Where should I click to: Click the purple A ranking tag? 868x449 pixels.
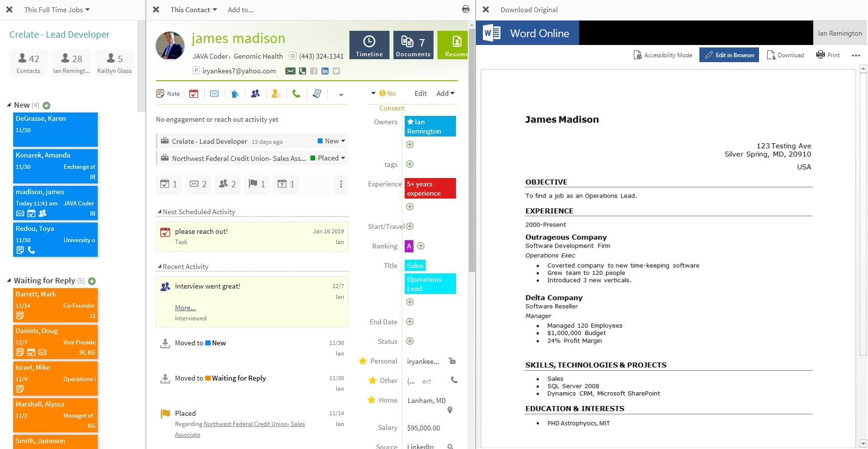pos(409,246)
